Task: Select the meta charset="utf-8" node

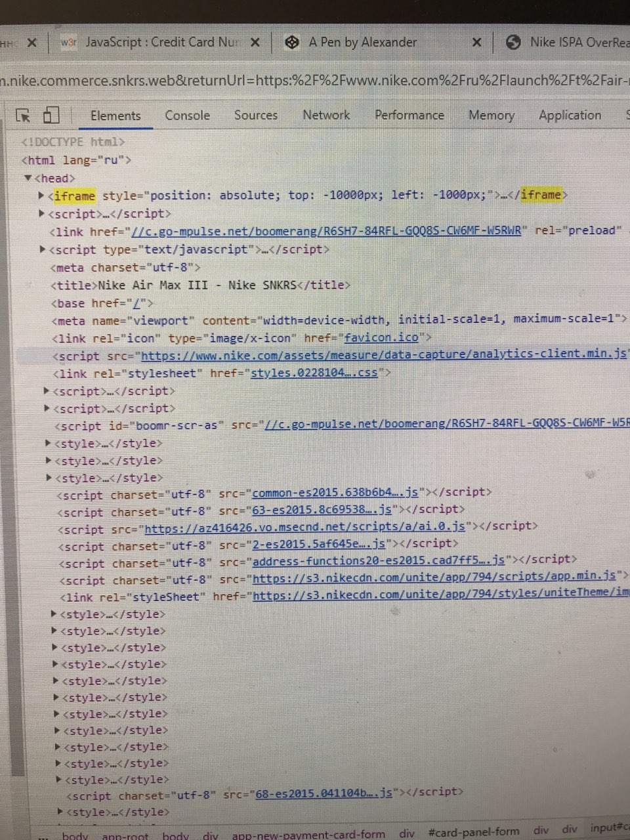Action: [125, 268]
